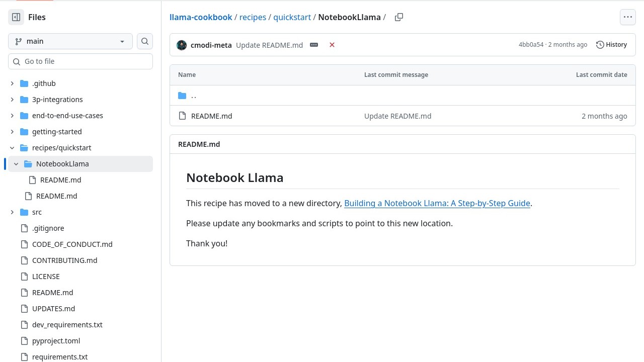
Task: Expand the 3p-integrations folder chevron
Action: (12, 100)
